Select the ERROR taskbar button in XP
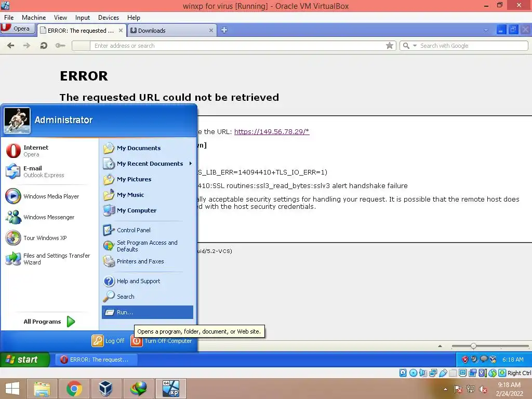This screenshot has height=399, width=532. click(x=96, y=360)
